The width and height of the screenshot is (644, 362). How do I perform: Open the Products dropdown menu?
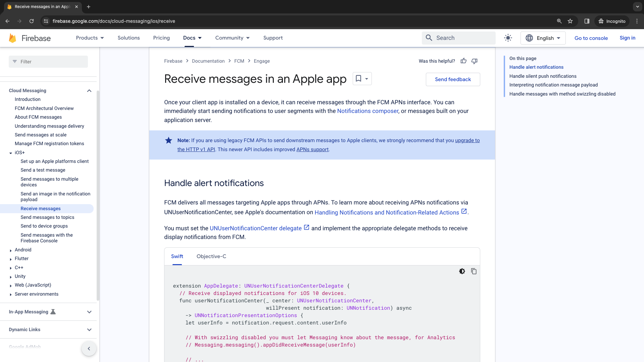click(90, 38)
